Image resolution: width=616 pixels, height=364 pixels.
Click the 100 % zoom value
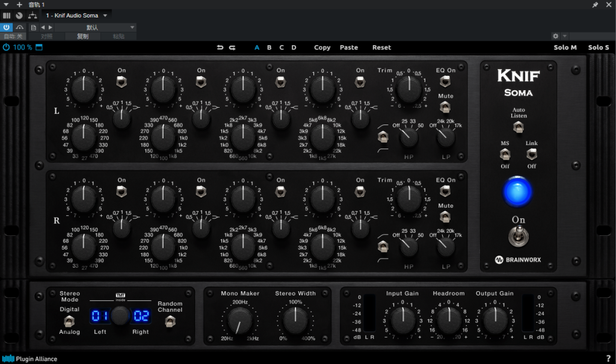[22, 47]
